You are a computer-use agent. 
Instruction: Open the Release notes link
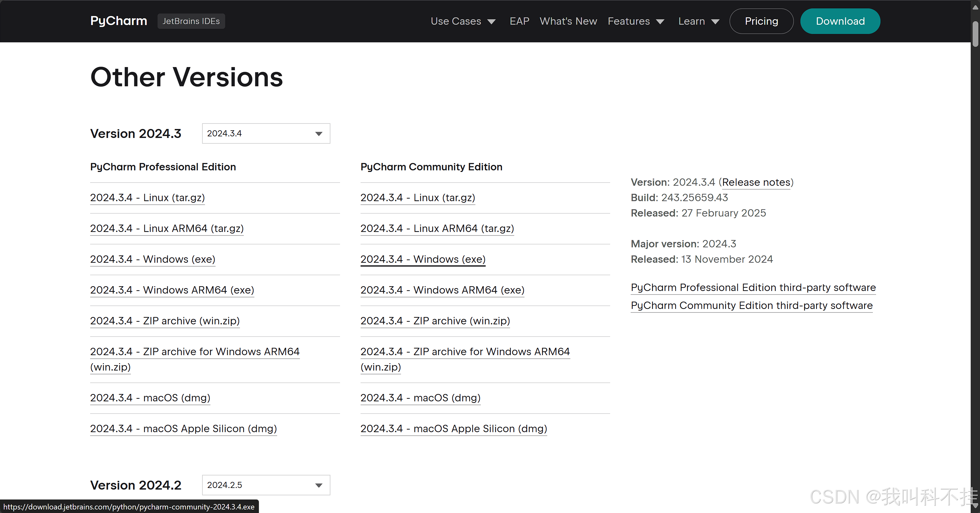[x=756, y=182]
